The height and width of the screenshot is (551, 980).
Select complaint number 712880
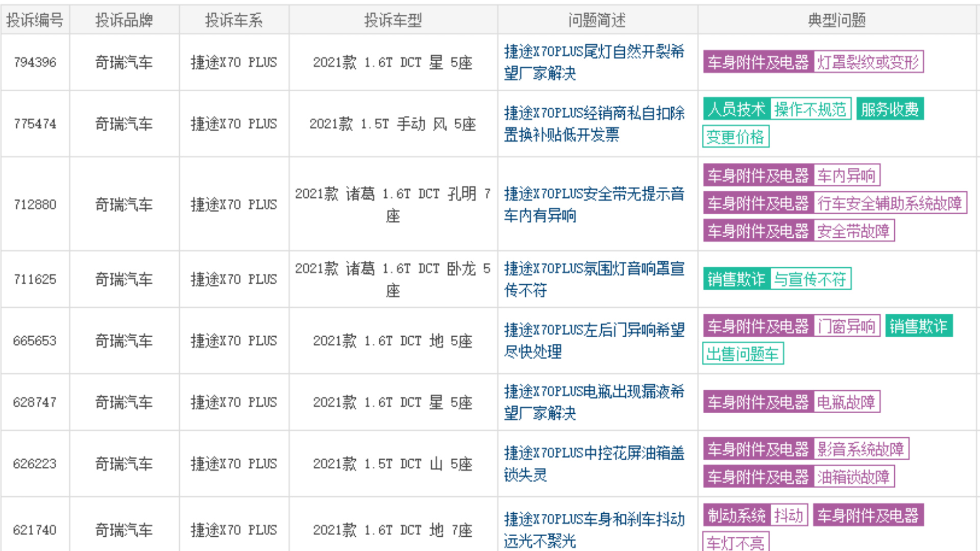click(35, 205)
